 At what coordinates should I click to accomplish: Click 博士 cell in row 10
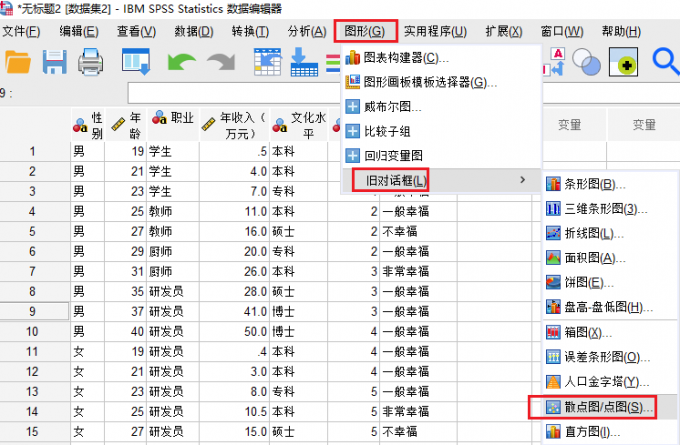click(298, 331)
